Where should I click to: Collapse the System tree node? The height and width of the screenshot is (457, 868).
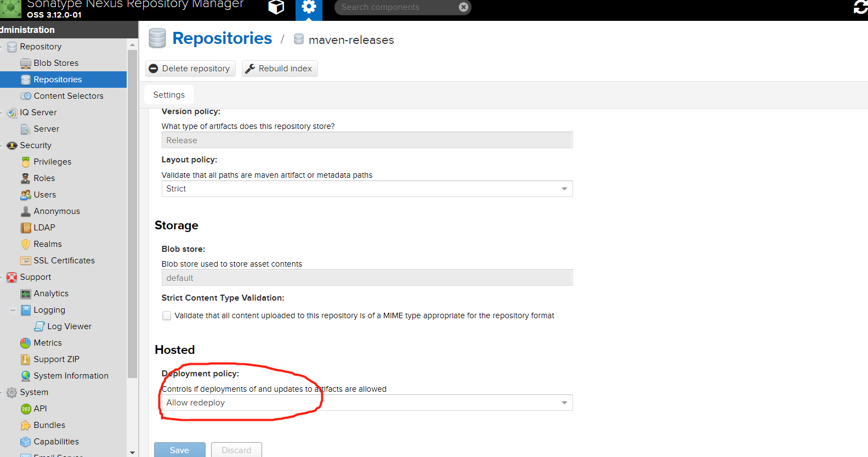2,392
